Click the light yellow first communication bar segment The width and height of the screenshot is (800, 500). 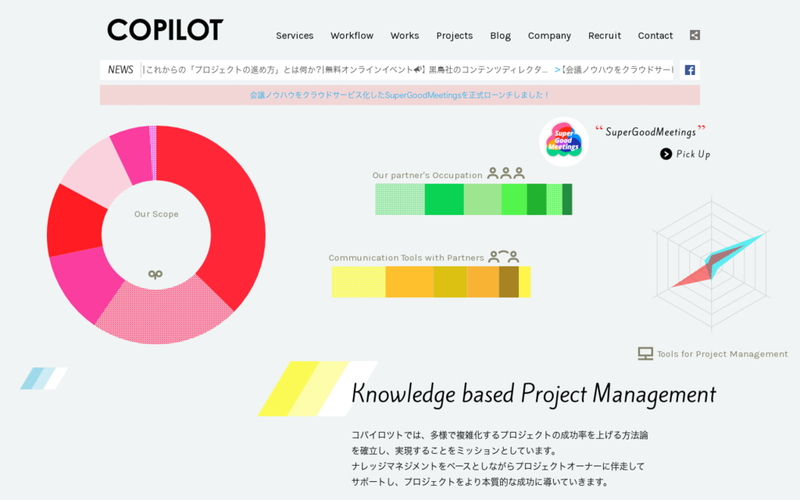pyautogui.click(x=358, y=282)
